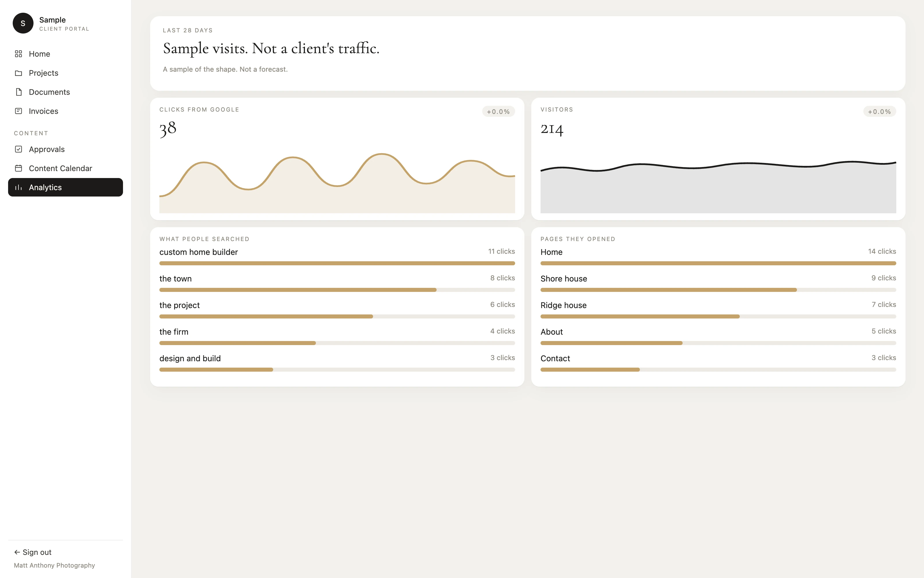Click the Visitors area chart

pos(718,187)
